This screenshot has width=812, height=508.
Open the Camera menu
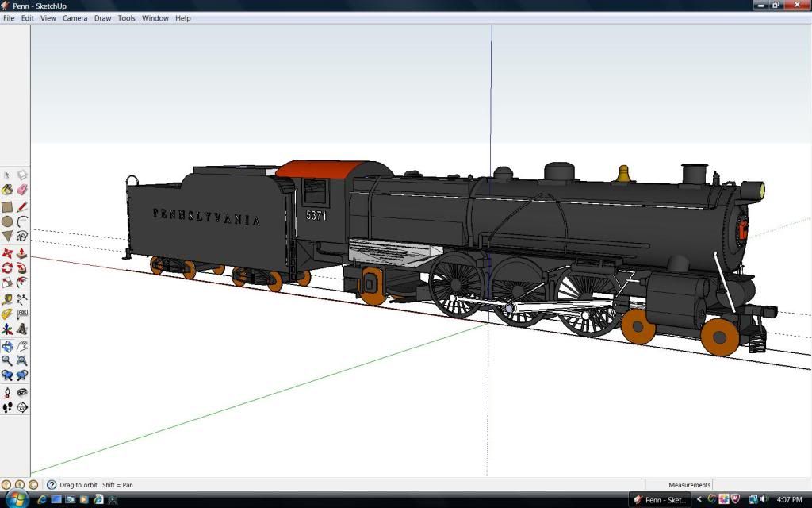tap(75, 18)
